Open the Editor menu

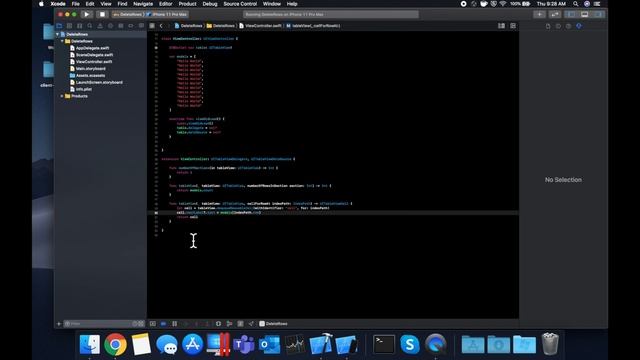coord(166,4)
